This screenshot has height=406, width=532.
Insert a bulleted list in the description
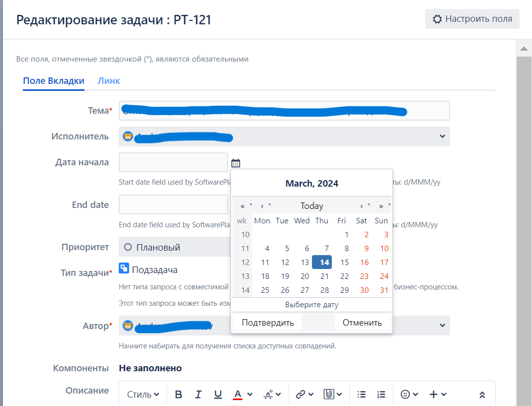click(x=361, y=394)
